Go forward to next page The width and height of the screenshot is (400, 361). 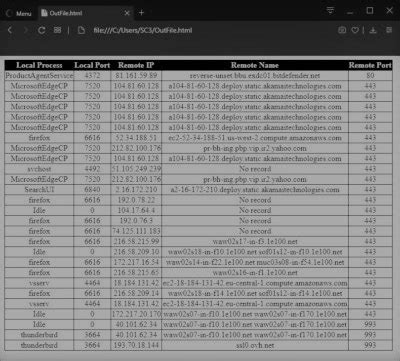(25, 30)
